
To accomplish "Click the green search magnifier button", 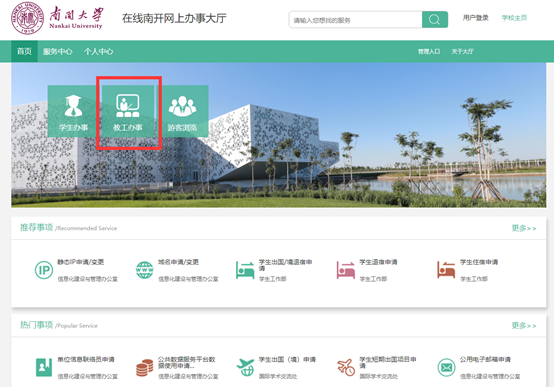I will pyautogui.click(x=435, y=19).
